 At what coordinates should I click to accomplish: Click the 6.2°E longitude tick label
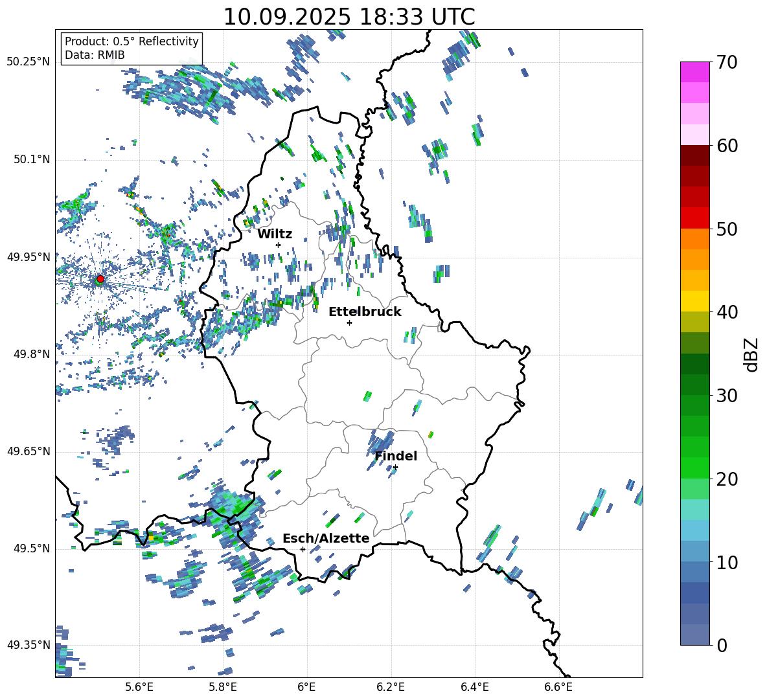click(391, 687)
